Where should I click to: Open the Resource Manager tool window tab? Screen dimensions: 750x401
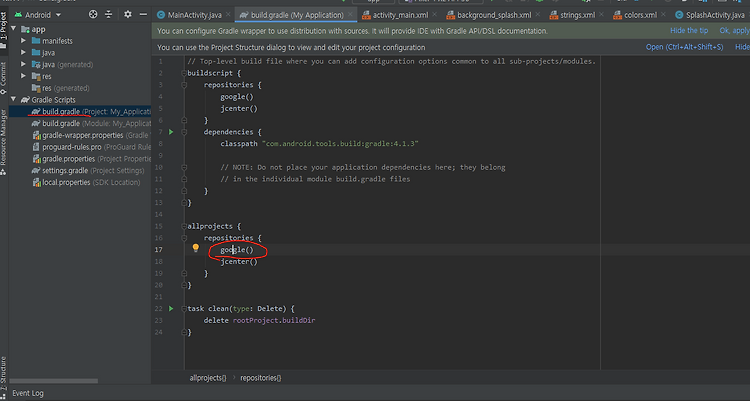click(x=4, y=143)
